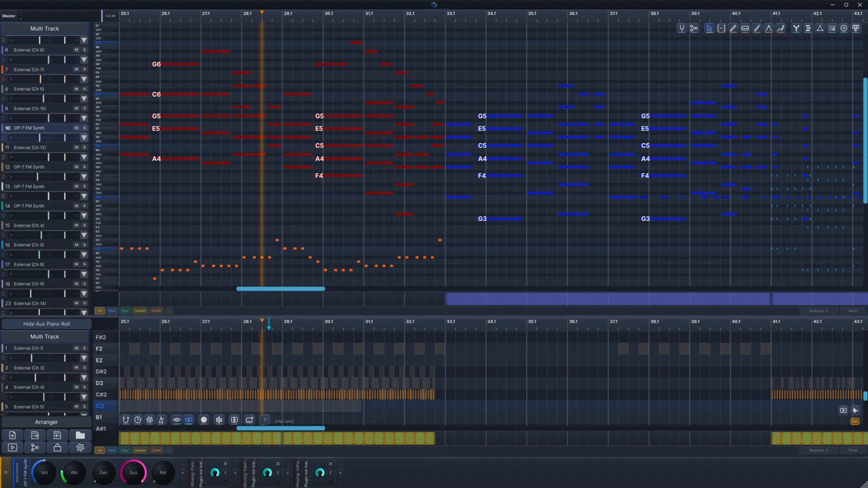Solo the External (Ch 7) track
Image resolution: width=868 pixels, height=488 pixels.
tap(84, 69)
